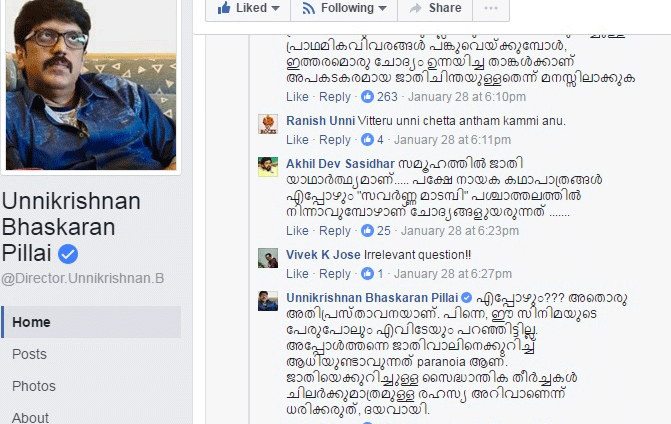Open the Posts section in sidebar

click(29, 354)
